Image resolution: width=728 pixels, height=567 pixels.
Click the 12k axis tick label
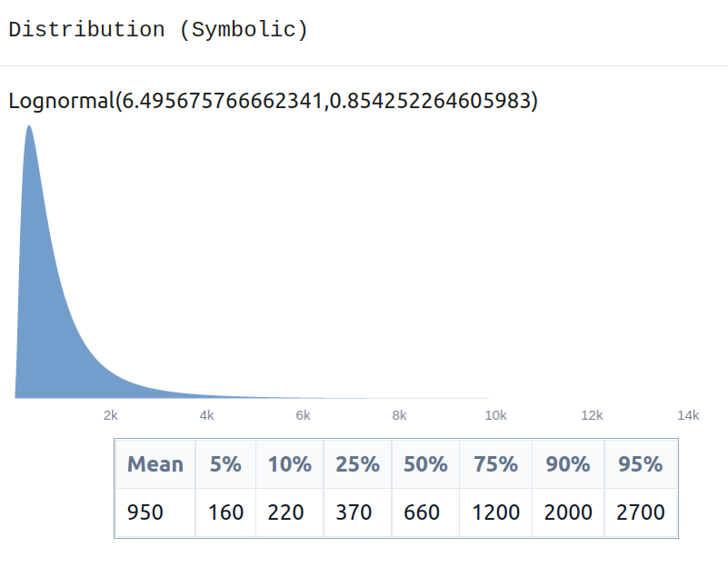(592, 415)
